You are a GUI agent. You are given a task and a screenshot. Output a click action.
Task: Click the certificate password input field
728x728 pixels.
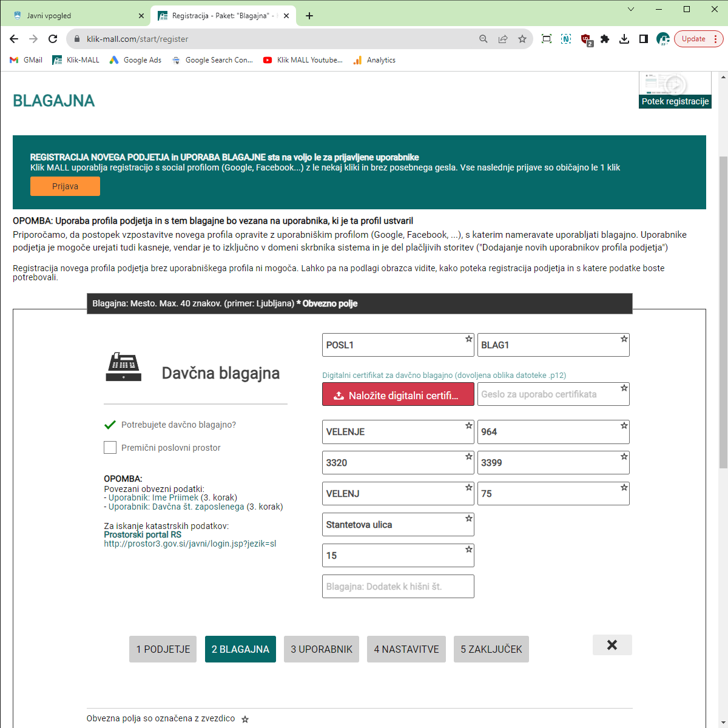549,394
